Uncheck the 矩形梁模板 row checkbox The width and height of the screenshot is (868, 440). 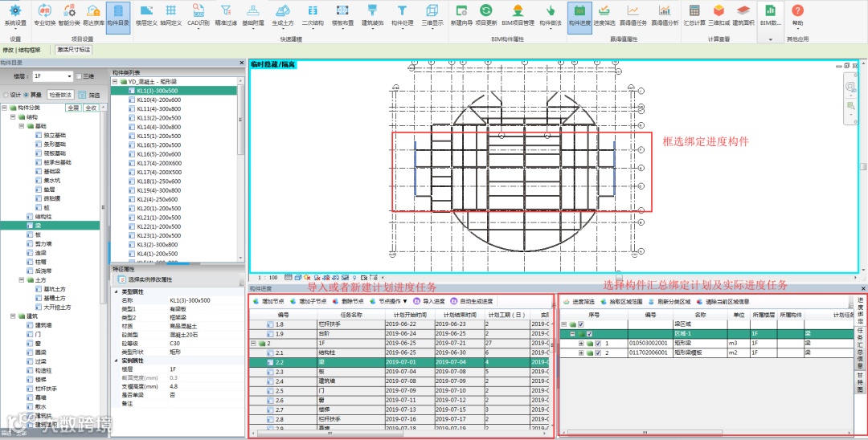[x=599, y=352]
